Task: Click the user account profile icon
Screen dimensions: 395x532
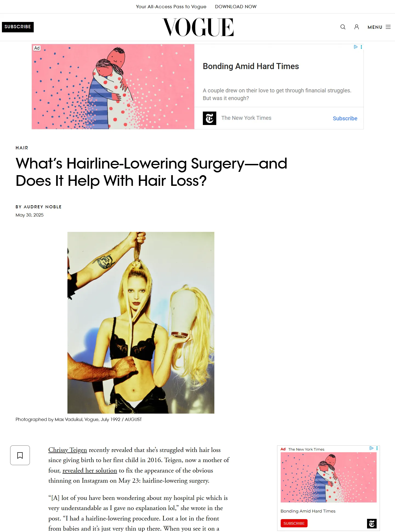Action: coord(356,27)
